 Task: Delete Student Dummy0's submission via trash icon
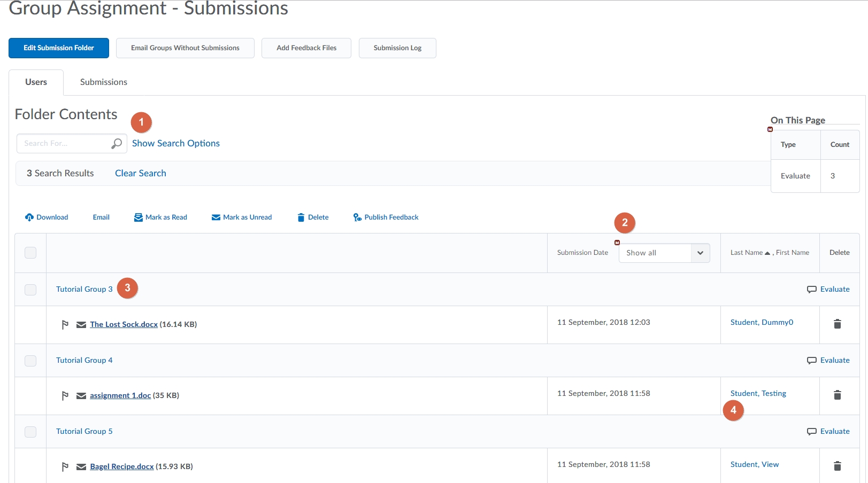point(838,324)
